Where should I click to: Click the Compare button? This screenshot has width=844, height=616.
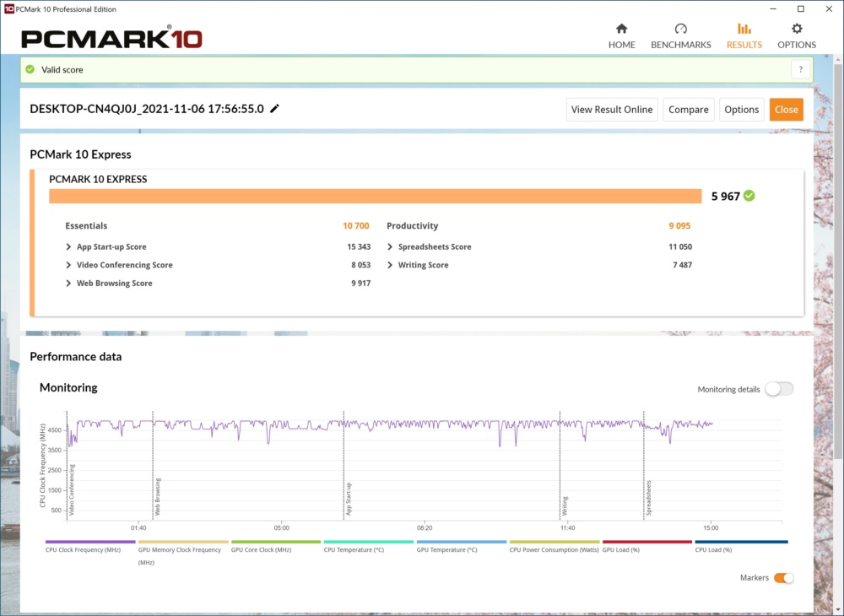(x=689, y=110)
